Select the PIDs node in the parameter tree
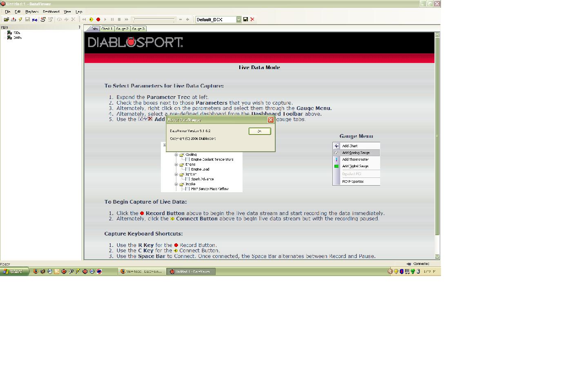 (17, 33)
